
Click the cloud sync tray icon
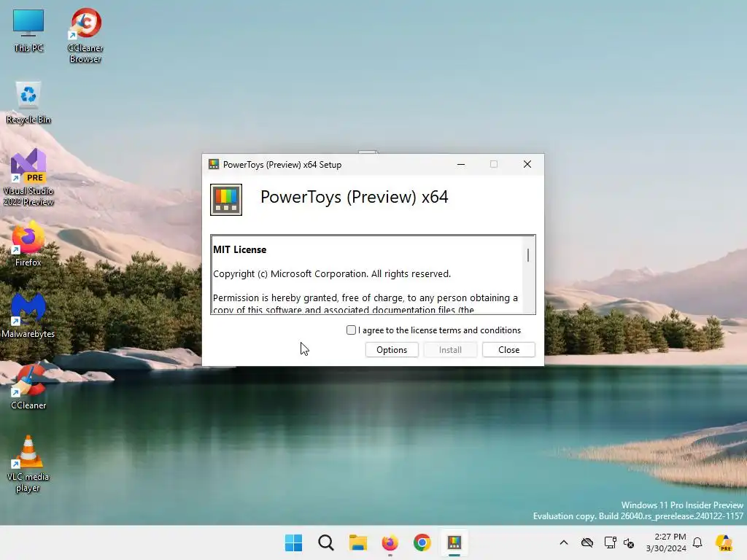tap(587, 542)
